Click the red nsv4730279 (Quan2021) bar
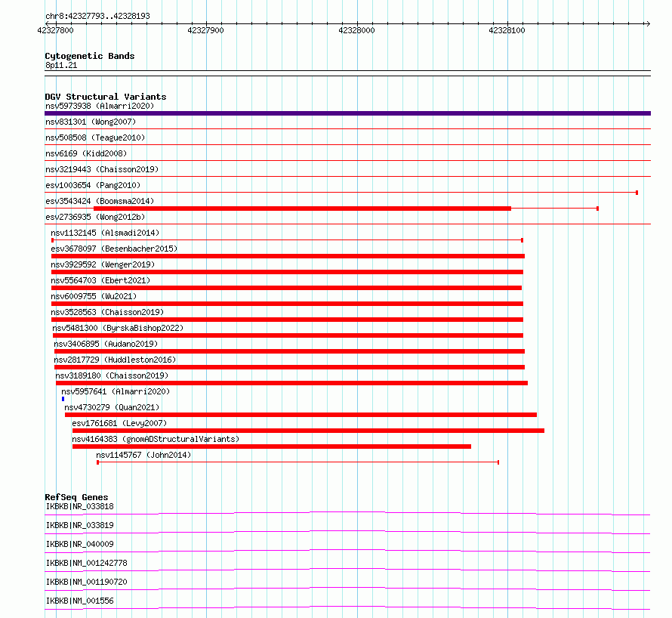 click(301, 415)
